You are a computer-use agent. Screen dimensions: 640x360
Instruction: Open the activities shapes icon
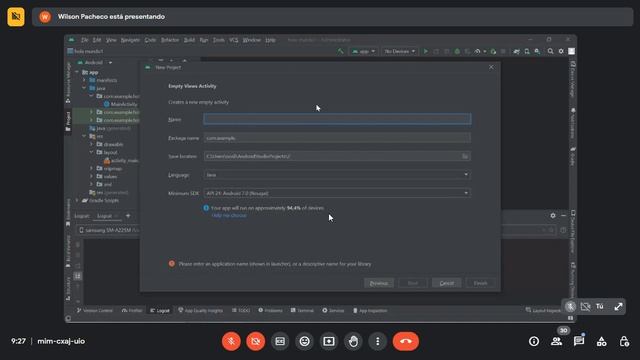tap(601, 341)
